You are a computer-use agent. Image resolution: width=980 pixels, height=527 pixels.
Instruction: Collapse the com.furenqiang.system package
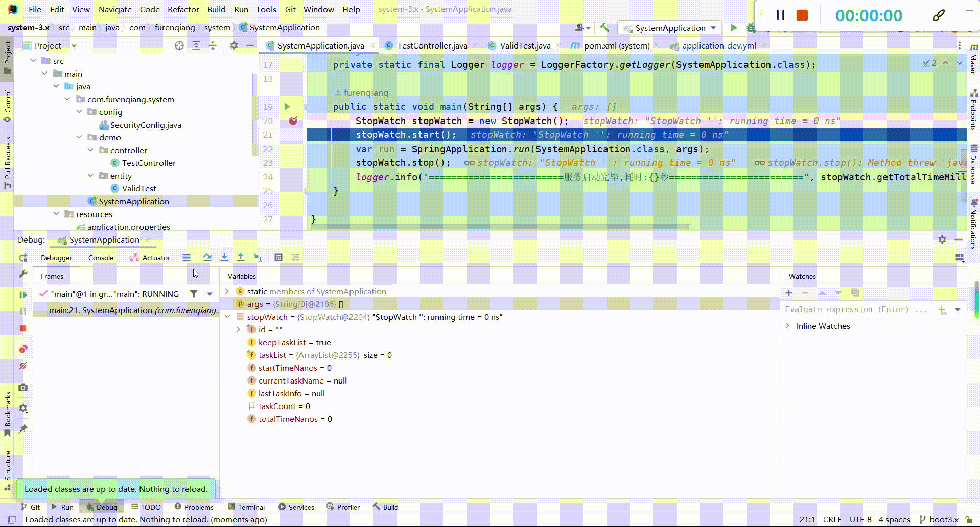[67, 99]
